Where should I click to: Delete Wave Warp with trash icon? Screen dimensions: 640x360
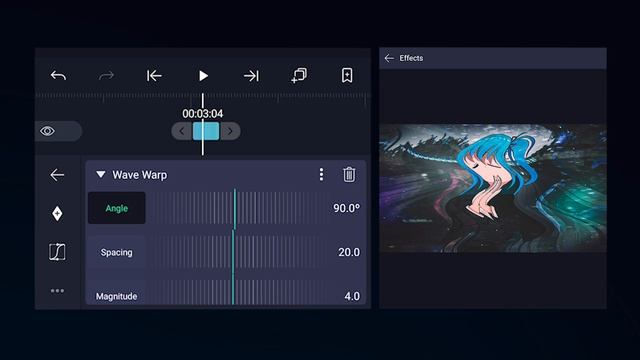click(349, 175)
